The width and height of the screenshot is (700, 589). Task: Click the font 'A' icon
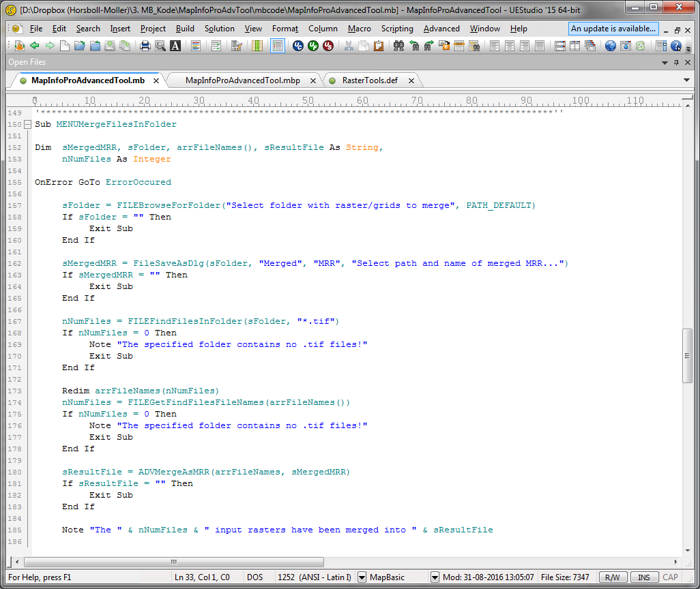point(175,46)
